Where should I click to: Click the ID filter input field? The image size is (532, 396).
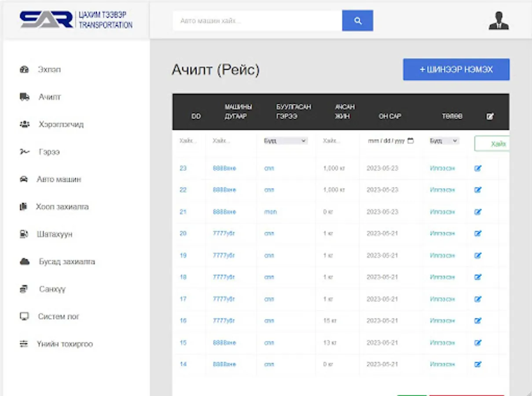coord(189,141)
